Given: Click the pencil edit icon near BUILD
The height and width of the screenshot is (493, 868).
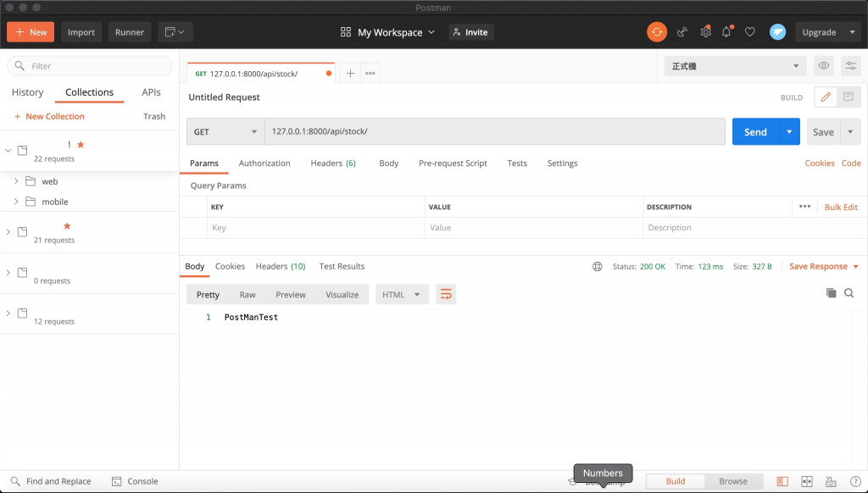Looking at the screenshot, I should 826,97.
